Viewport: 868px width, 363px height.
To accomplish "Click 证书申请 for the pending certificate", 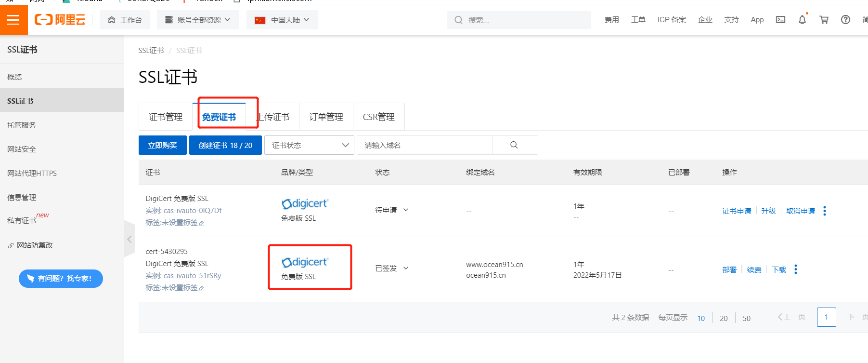I will point(737,211).
